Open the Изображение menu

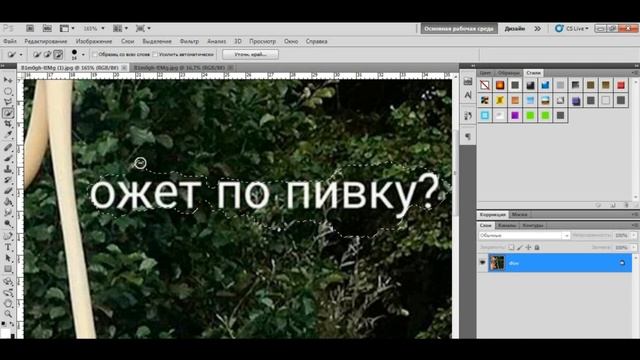[x=93, y=41]
